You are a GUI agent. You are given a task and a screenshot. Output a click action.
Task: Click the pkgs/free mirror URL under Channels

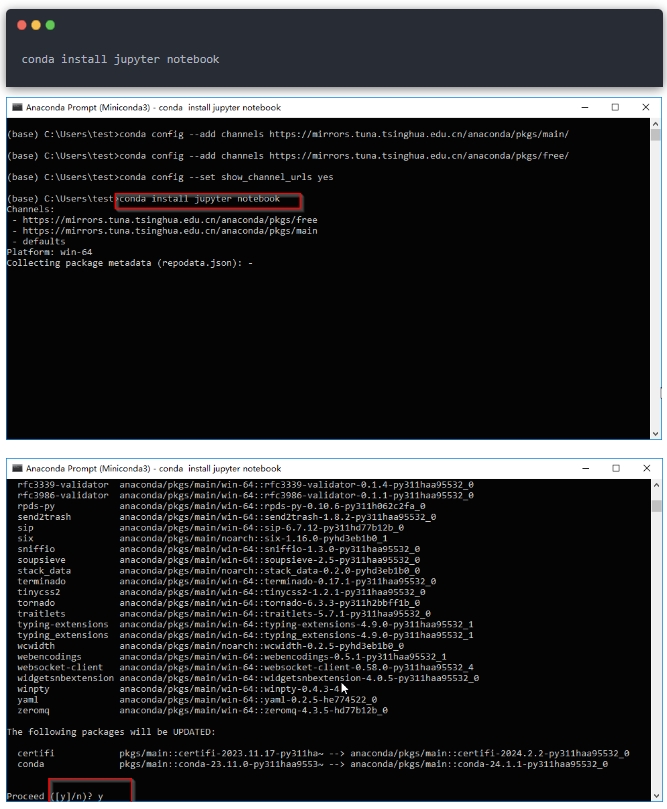click(x=170, y=220)
